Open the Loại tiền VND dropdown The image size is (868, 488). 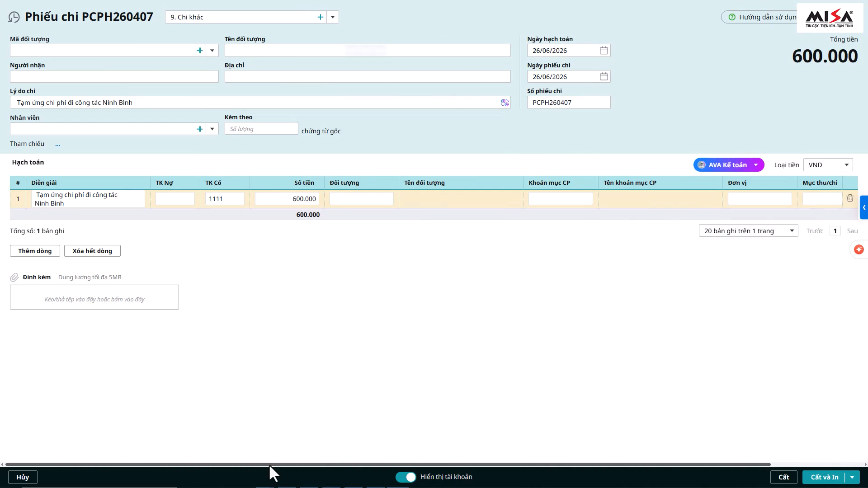click(x=828, y=165)
